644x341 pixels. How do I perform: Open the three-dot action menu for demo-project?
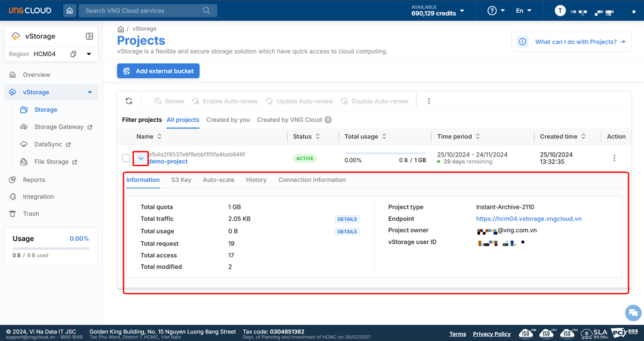click(x=614, y=158)
